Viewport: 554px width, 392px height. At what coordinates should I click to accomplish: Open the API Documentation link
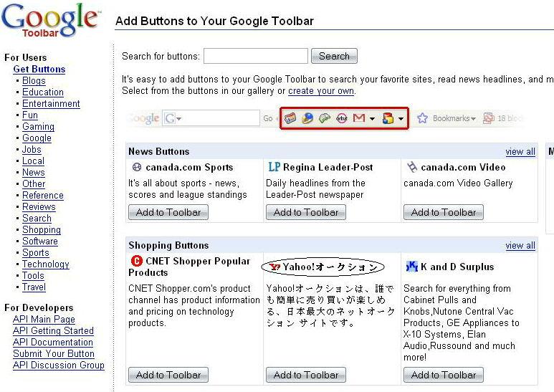pyautogui.click(x=53, y=343)
